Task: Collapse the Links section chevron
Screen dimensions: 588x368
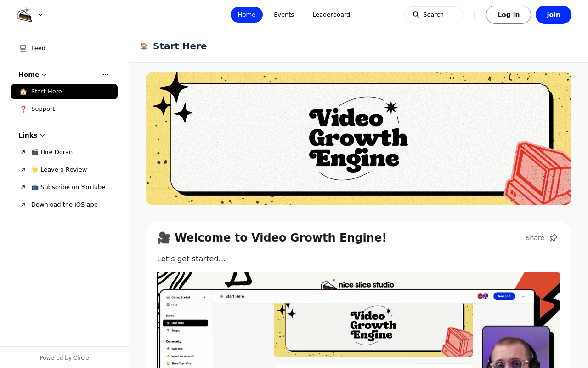Action: pyautogui.click(x=42, y=135)
